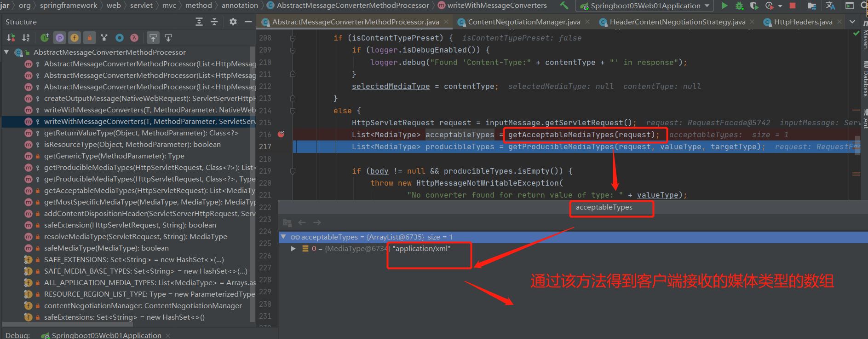868x339 pixels.
Task: Click the run anything terminal icon
Action: 850,6
